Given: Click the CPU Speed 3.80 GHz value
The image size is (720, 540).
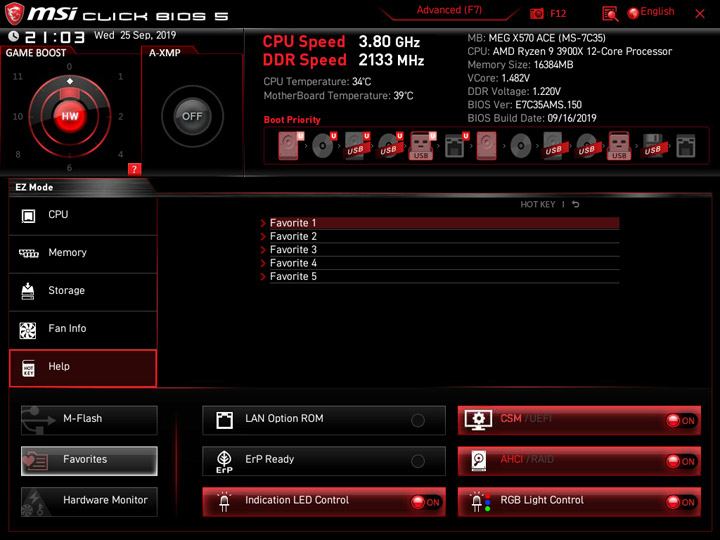Looking at the screenshot, I should point(389,42).
